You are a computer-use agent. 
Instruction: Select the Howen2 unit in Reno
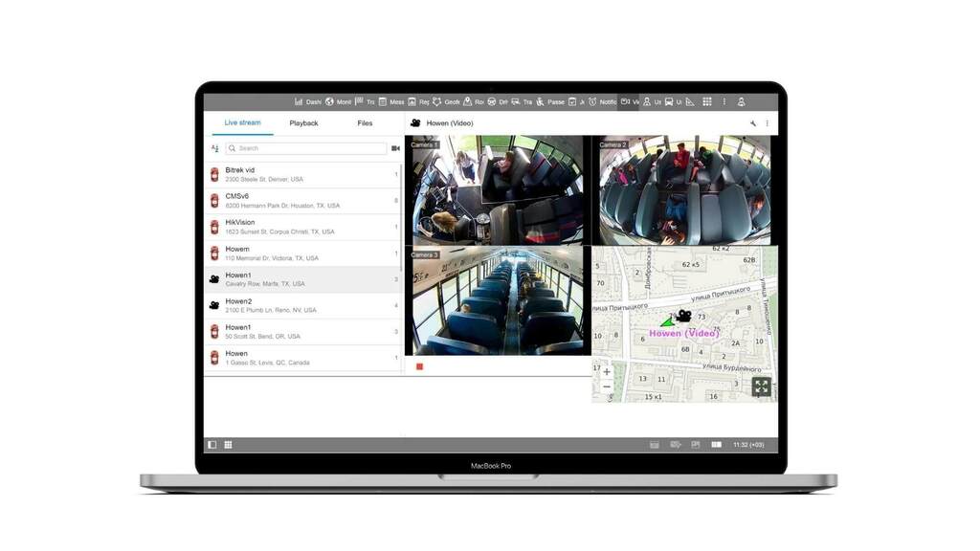(302, 305)
